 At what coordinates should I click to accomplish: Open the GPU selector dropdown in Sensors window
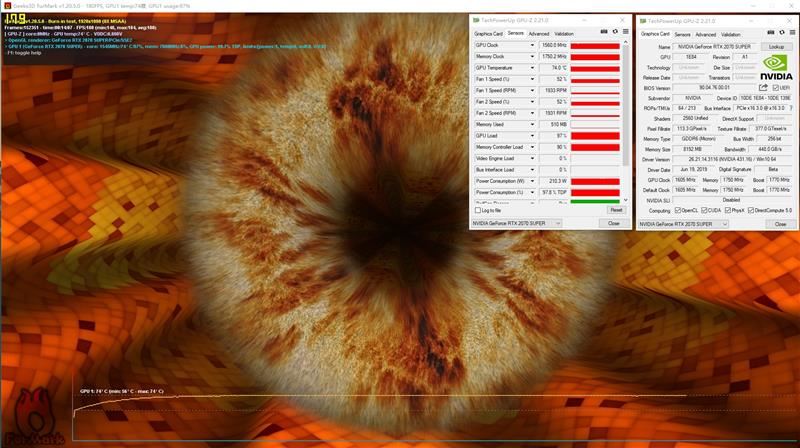point(516,223)
